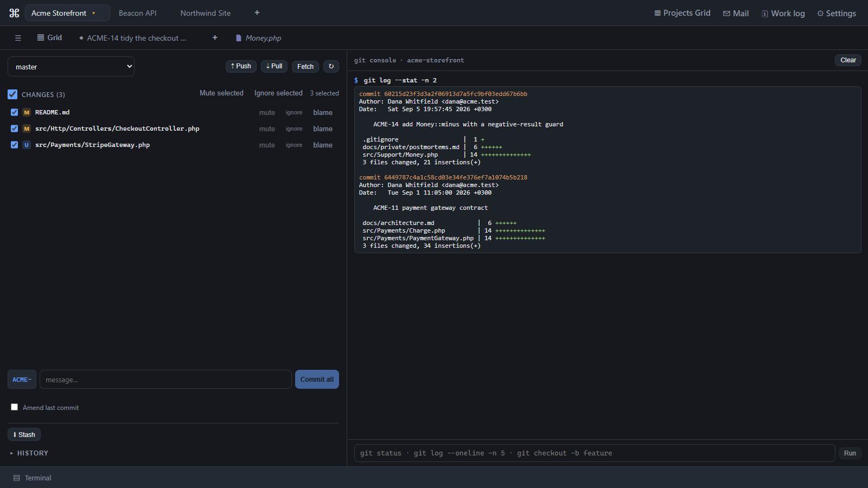Stash the current changes
The image size is (868, 488).
tap(24, 434)
